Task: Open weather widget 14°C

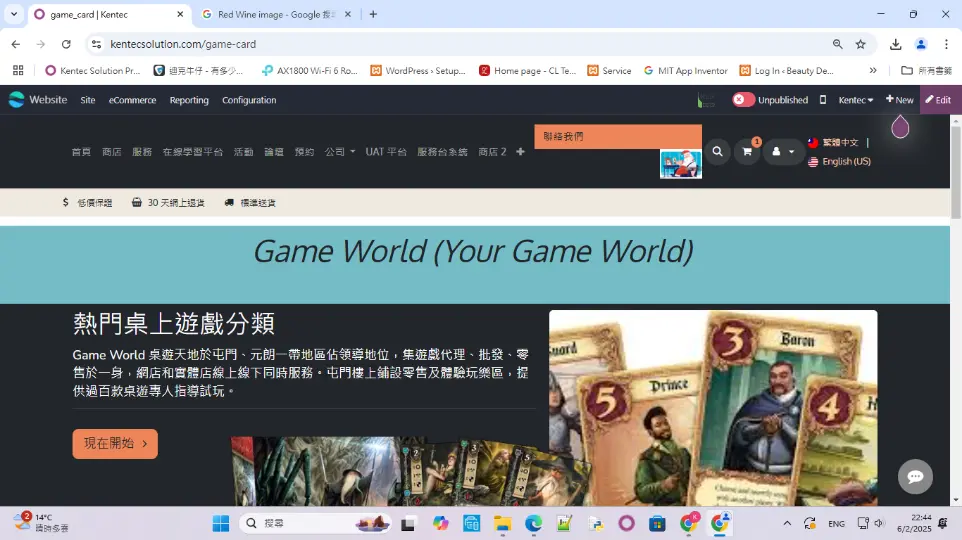Action: point(42,523)
